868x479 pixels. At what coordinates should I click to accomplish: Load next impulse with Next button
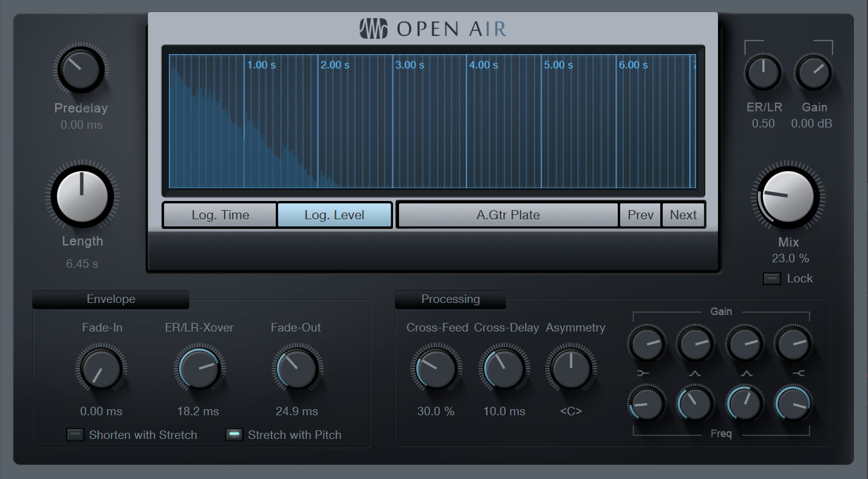point(683,215)
